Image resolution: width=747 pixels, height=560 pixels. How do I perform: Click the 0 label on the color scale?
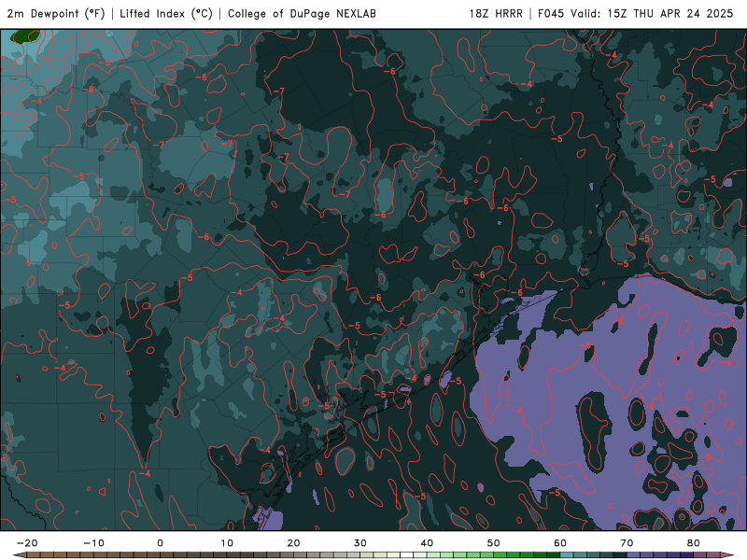click(x=160, y=543)
